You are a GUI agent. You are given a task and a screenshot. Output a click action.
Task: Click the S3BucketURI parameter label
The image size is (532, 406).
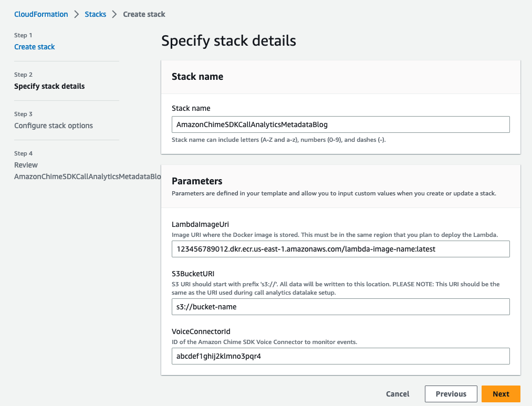tap(193, 274)
